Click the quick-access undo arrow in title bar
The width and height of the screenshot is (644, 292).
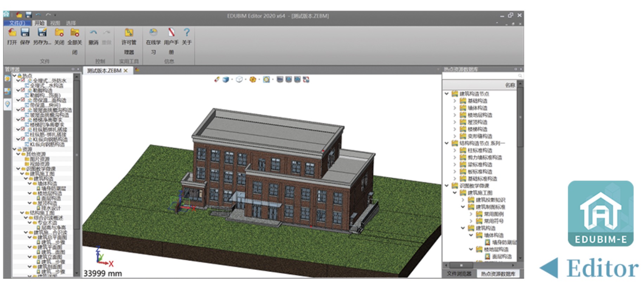point(38,15)
